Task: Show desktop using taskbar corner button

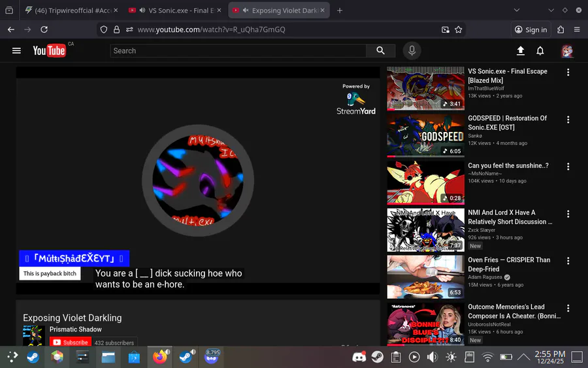Action: point(577,357)
